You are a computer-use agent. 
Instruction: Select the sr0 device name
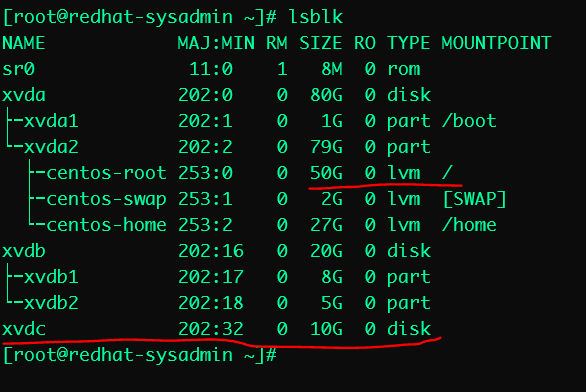click(18, 69)
